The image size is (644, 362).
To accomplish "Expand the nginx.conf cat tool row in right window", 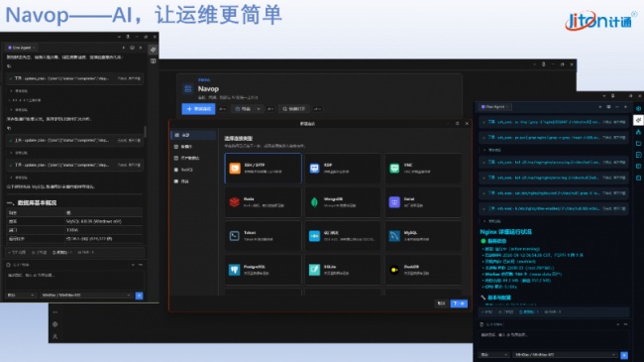I will pos(554,193).
